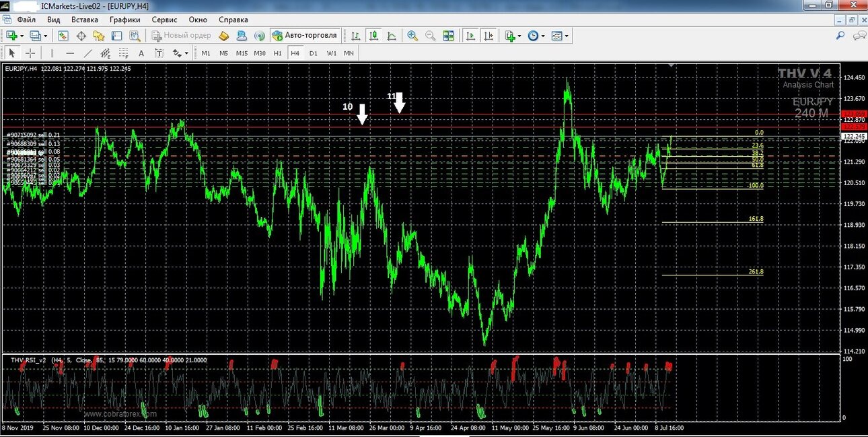Click the 122.245 current price label
Screen dimensions: 868x437
click(x=853, y=136)
